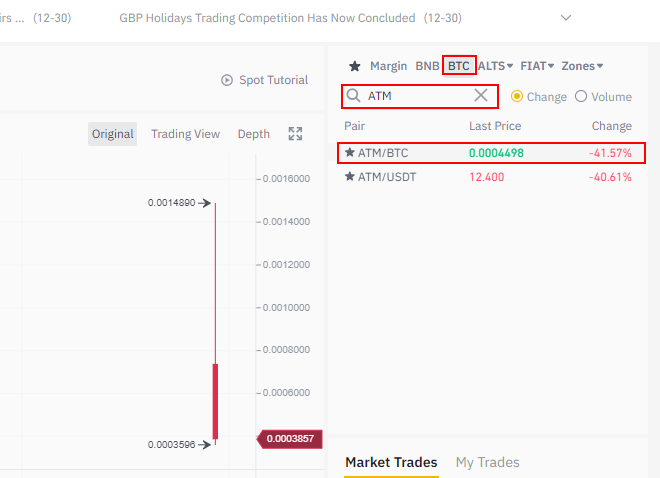This screenshot has height=478, width=660.
Task: Expand chart to fullscreen icon
Action: 295,134
